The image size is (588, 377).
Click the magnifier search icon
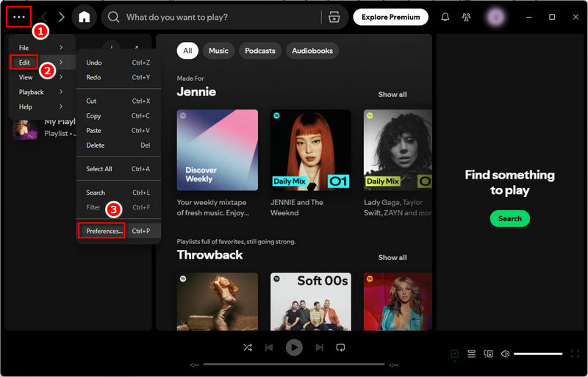point(114,17)
